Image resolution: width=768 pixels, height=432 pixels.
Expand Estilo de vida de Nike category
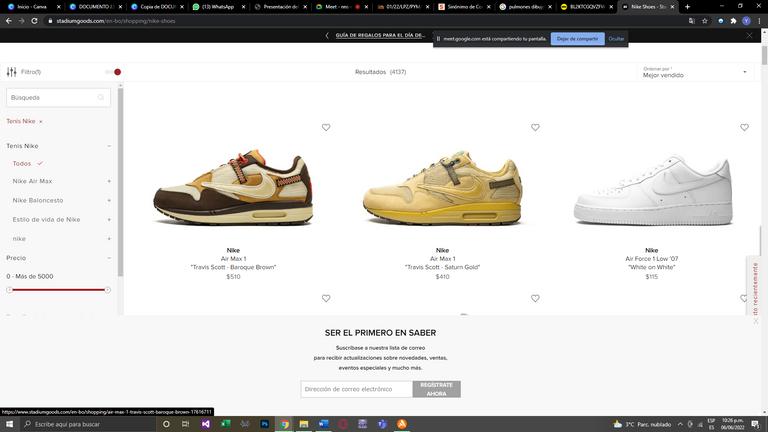pyautogui.click(x=109, y=219)
